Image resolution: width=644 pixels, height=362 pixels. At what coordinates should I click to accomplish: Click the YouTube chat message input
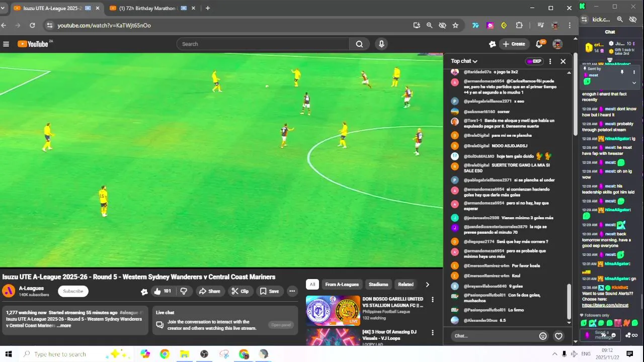coord(493,336)
